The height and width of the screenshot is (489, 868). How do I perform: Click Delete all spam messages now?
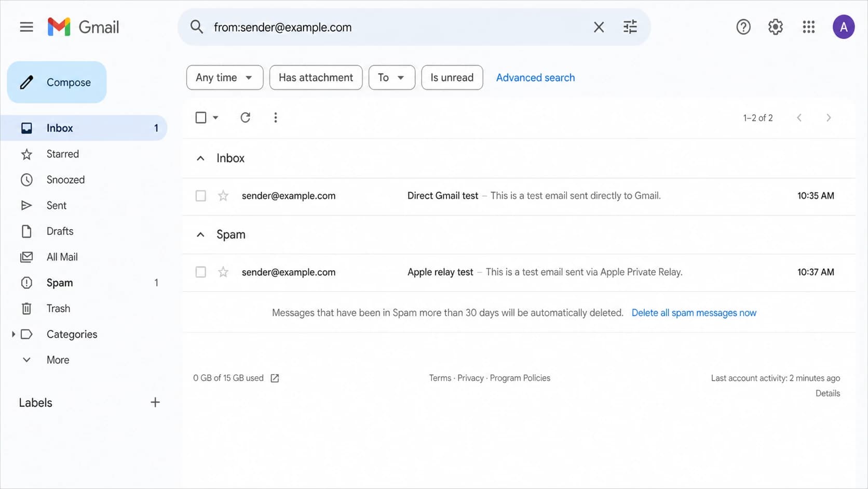(x=694, y=313)
